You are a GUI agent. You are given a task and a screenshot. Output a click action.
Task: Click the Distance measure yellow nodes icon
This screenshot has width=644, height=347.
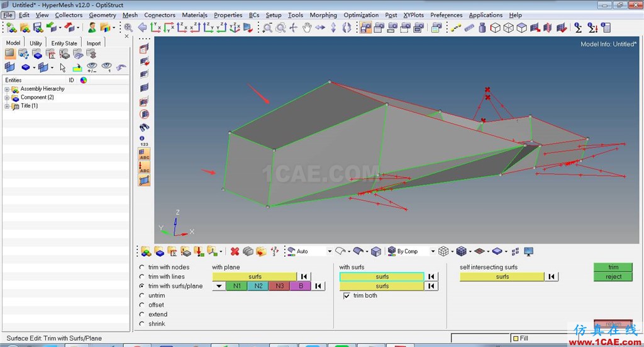tap(455, 28)
